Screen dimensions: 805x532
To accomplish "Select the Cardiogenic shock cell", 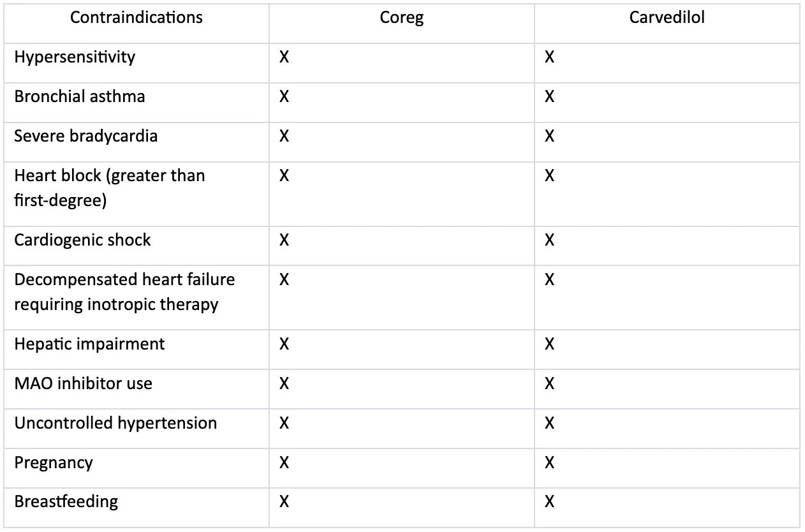I will point(82,240).
